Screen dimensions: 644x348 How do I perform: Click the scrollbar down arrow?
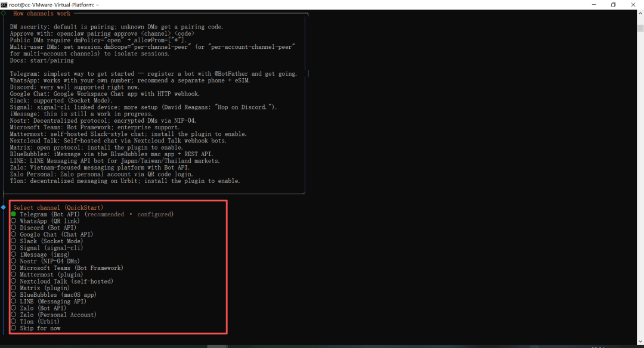point(640,341)
